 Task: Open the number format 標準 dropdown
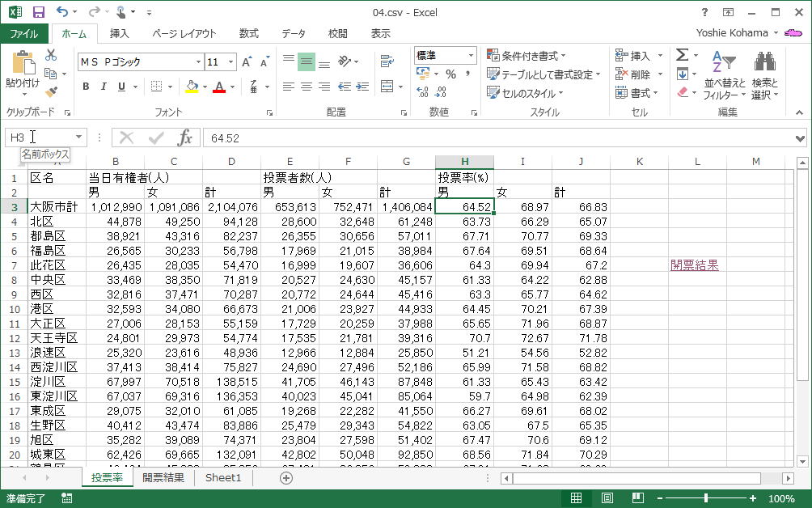pyautogui.click(x=471, y=55)
